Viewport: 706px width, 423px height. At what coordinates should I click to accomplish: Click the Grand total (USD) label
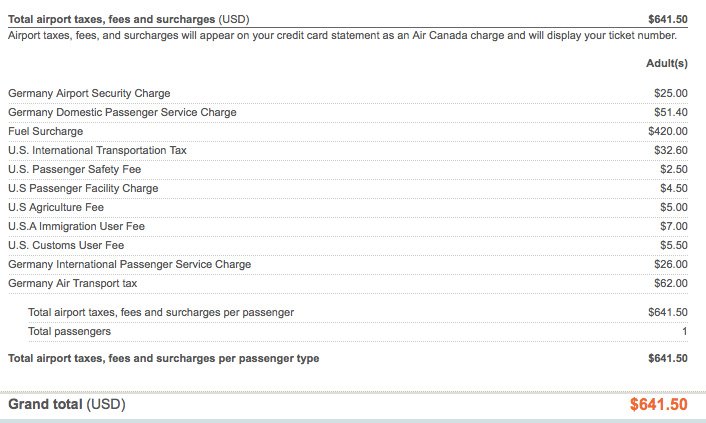(x=67, y=405)
